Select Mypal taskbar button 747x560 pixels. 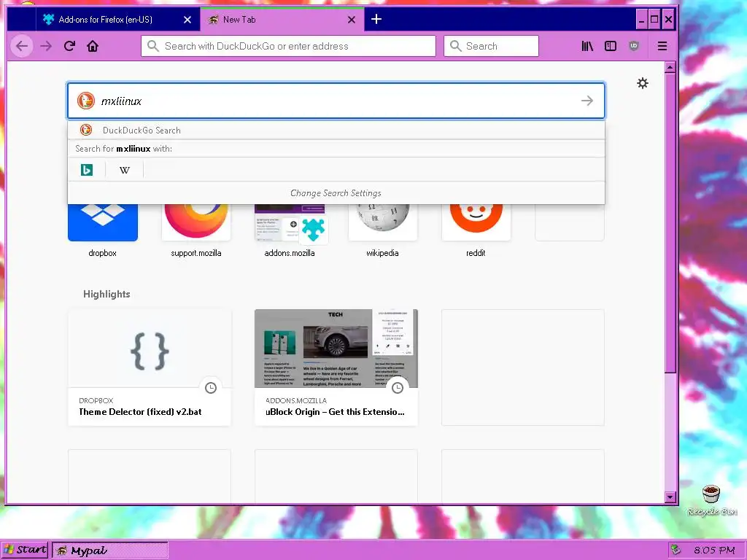pos(110,551)
